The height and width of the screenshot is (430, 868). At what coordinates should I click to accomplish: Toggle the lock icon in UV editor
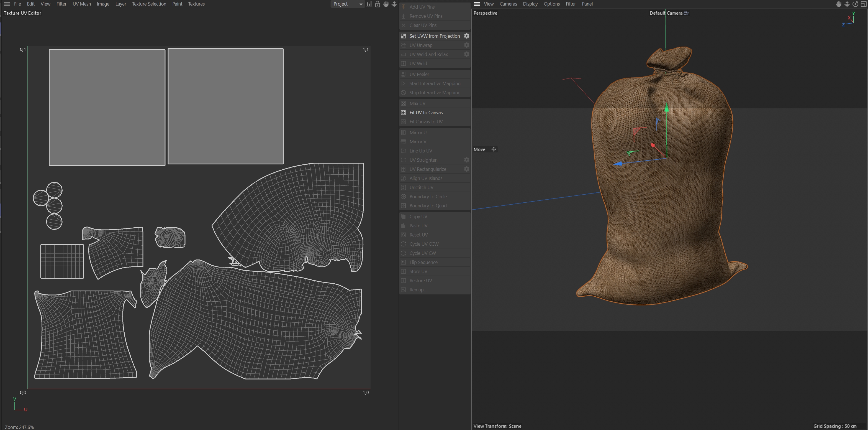coord(377,4)
